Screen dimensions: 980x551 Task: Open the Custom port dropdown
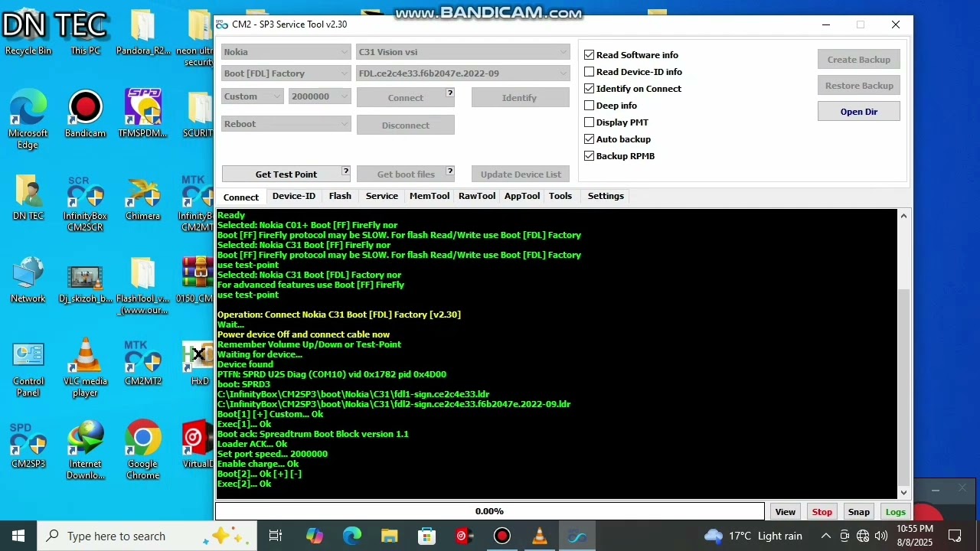click(253, 96)
